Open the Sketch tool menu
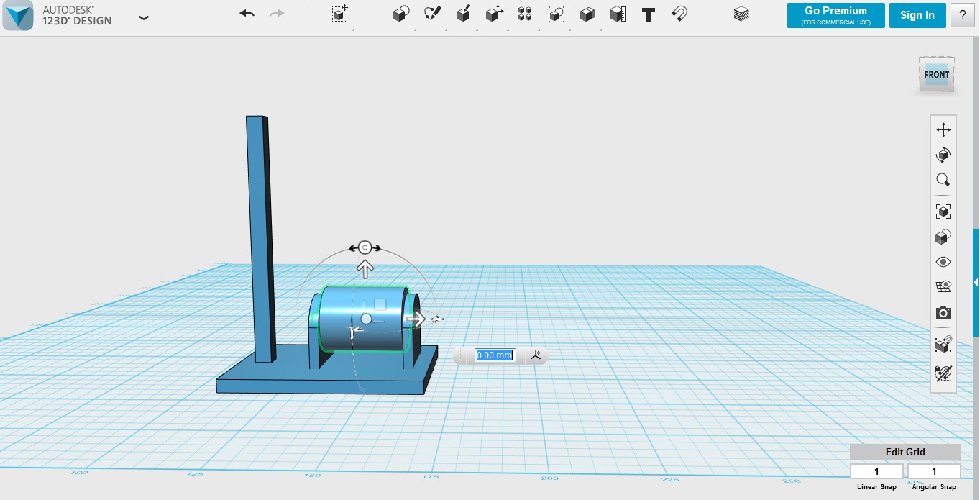The image size is (980, 500). click(432, 14)
